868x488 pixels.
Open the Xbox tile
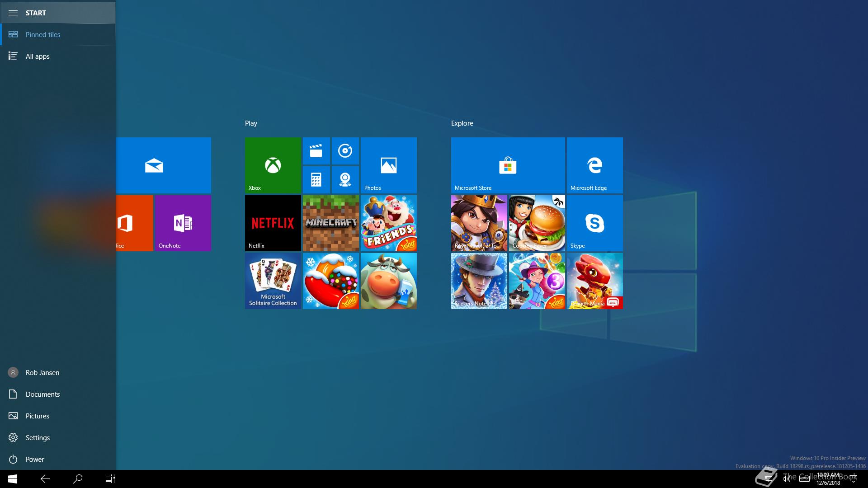point(273,165)
